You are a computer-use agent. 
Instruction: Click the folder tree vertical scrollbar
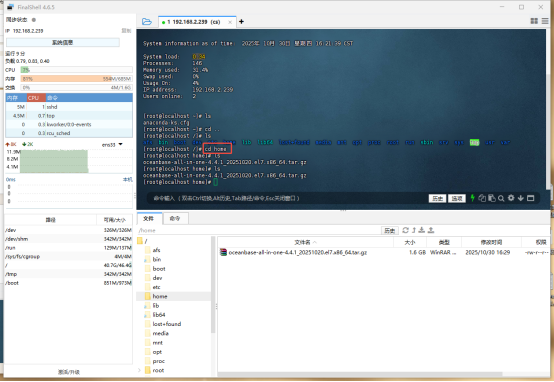(x=213, y=284)
